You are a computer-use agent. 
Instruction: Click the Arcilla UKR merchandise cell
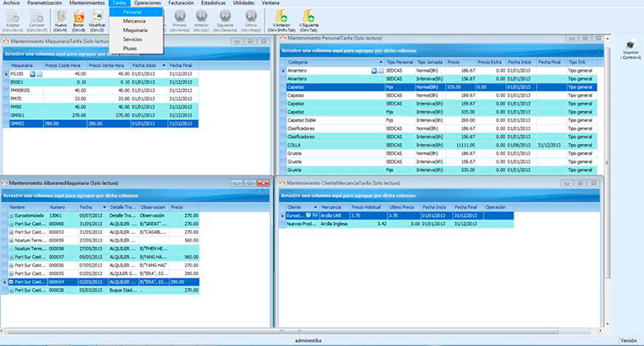pyautogui.click(x=334, y=216)
